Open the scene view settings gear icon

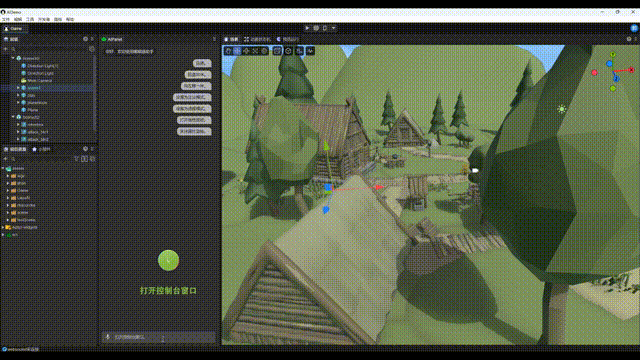point(629,39)
